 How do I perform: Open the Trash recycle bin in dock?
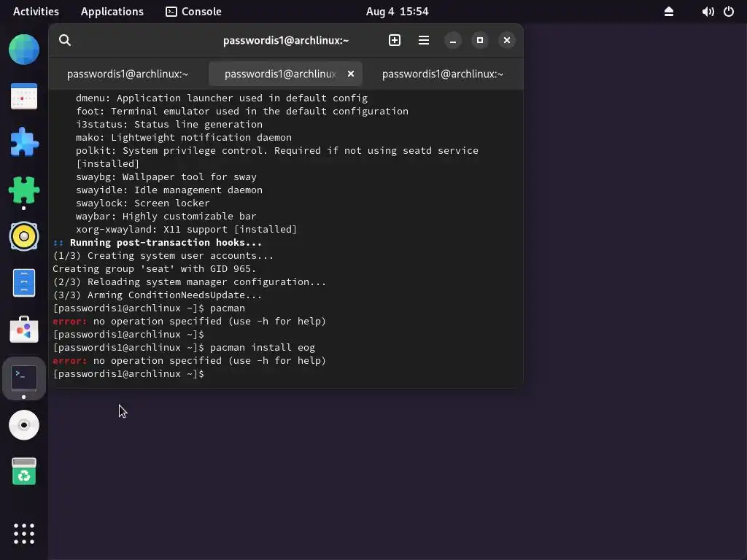tap(24, 472)
